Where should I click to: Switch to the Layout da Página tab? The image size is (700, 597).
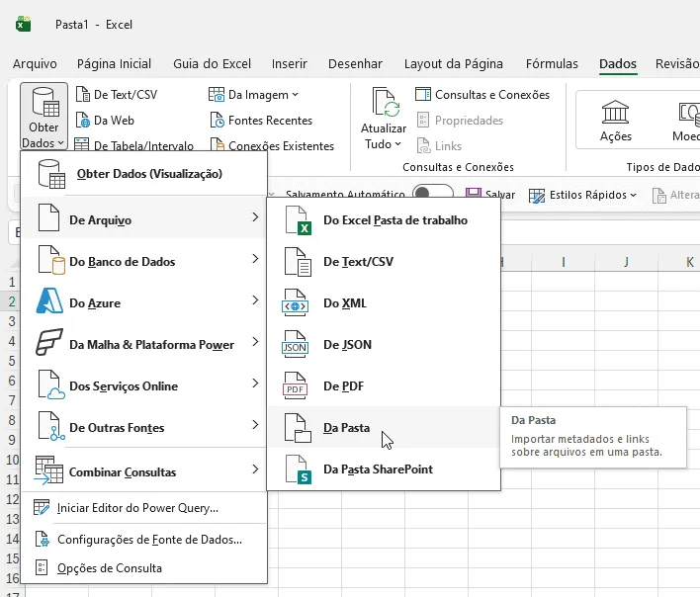(454, 64)
